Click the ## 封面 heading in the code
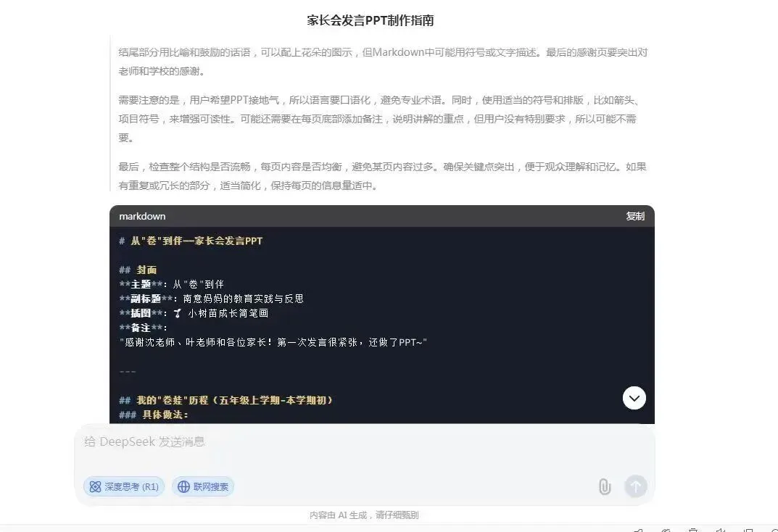Screen dimensions: 778x532 pyautogui.click(x=138, y=270)
